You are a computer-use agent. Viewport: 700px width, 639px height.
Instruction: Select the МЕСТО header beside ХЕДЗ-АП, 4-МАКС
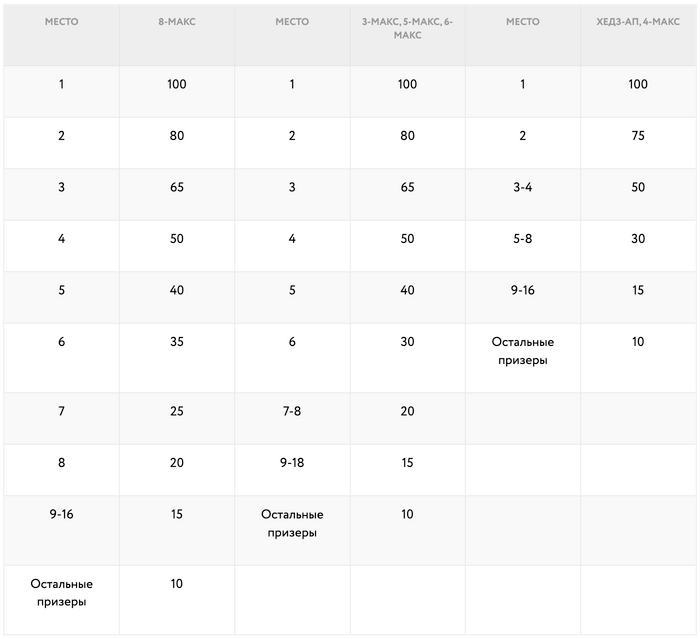(522, 21)
